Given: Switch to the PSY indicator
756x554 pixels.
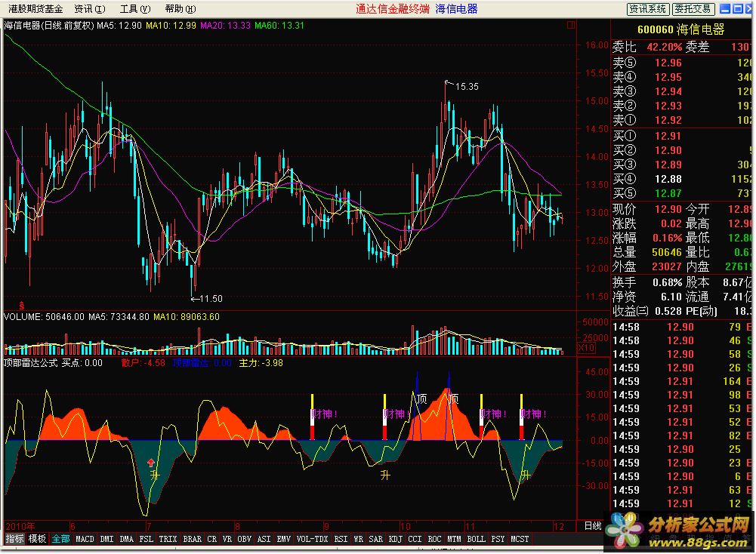Looking at the screenshot, I should pyautogui.click(x=498, y=539).
